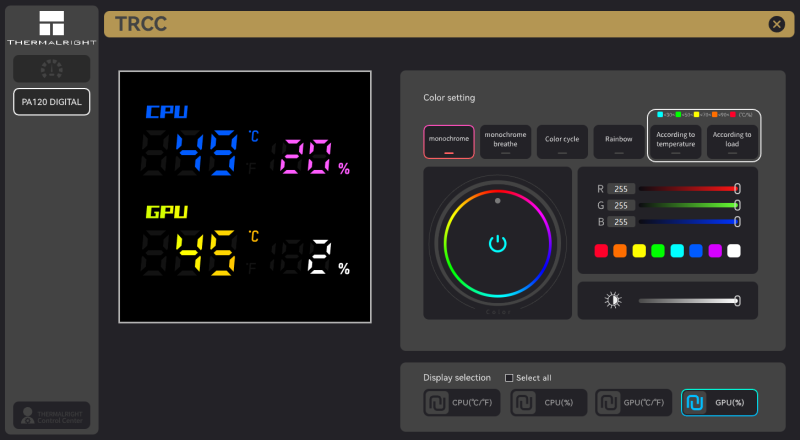This screenshot has height=440, width=800.
Task: Pick the green color swatch
Action: tap(658, 251)
